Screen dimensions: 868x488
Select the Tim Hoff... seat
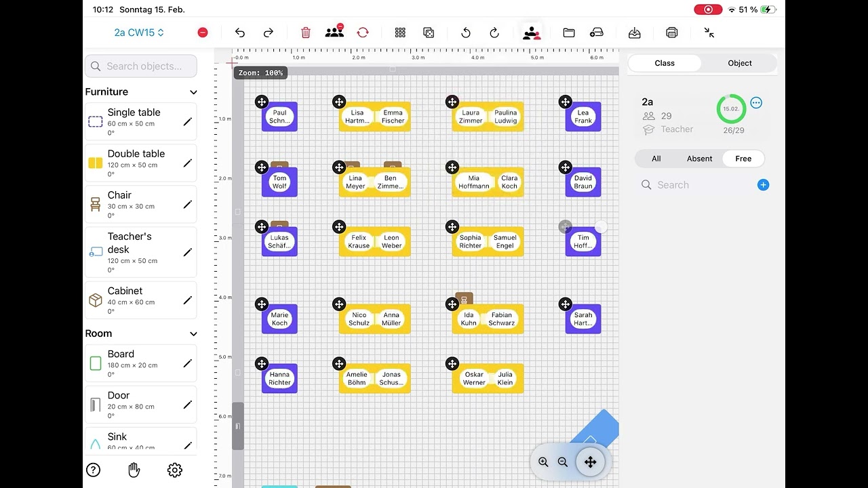coord(583,242)
